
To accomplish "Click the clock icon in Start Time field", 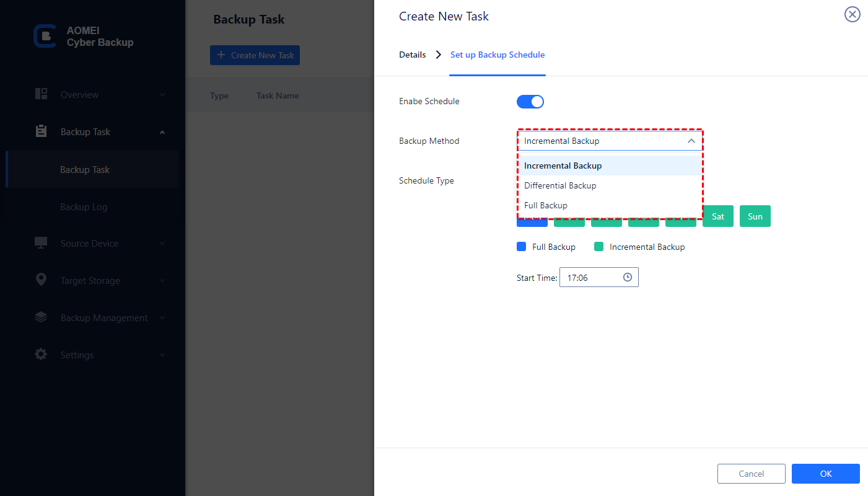I will click(x=627, y=278).
